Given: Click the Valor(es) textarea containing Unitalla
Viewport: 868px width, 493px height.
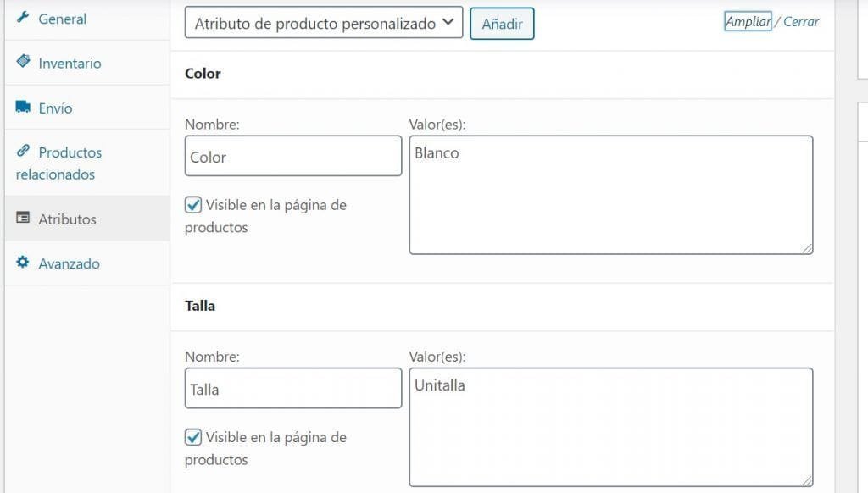Looking at the screenshot, I should [611, 427].
